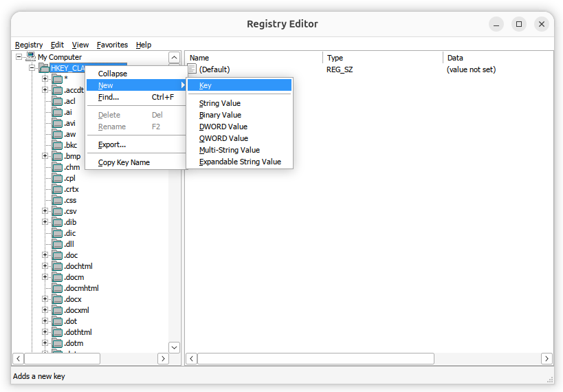
Task: Click the .cpl key folder icon
Action: tap(57, 178)
